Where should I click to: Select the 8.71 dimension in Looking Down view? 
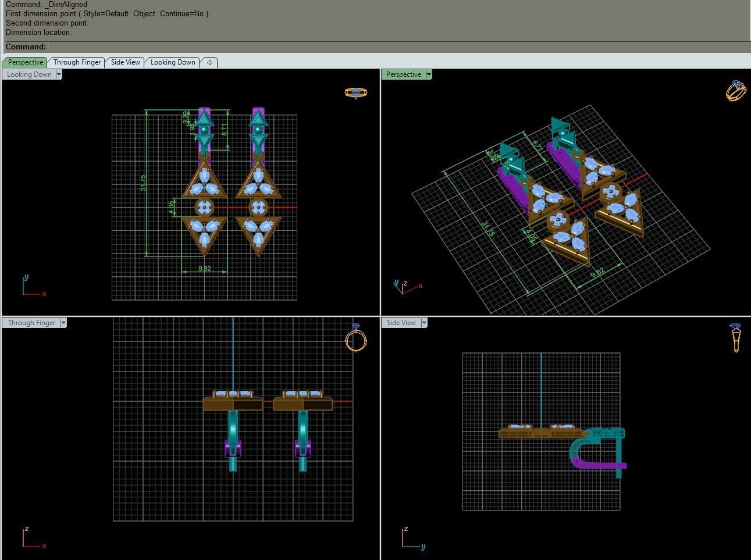click(x=225, y=130)
